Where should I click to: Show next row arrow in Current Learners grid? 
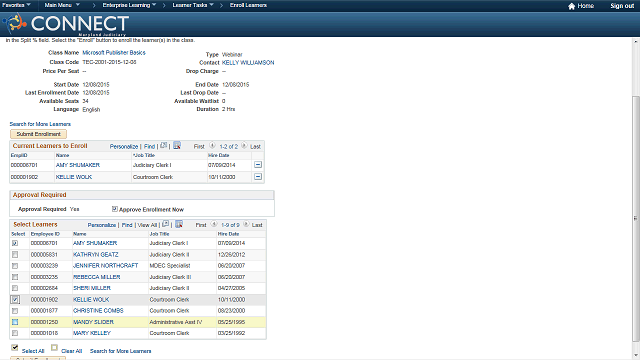(244, 145)
